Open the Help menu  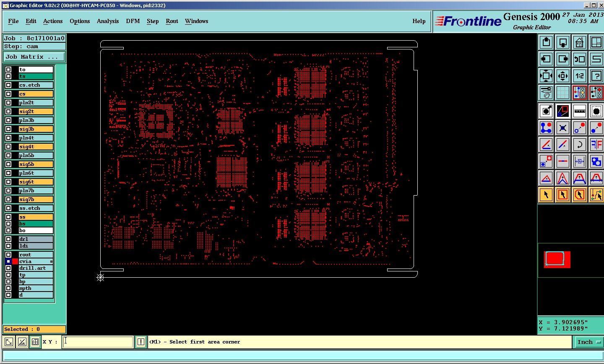tap(419, 21)
